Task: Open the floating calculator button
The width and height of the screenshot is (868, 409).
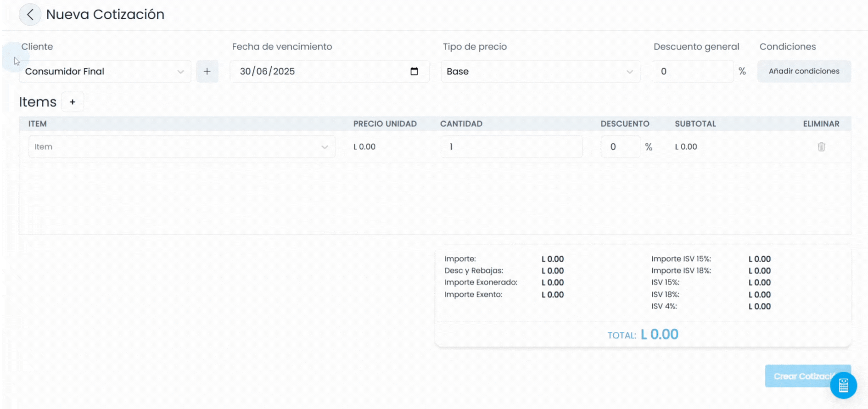Action: 843,385
